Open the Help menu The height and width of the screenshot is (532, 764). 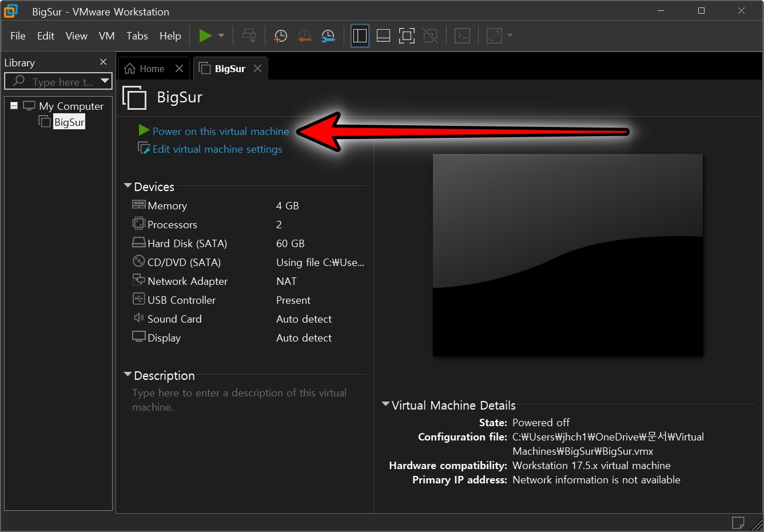click(170, 36)
